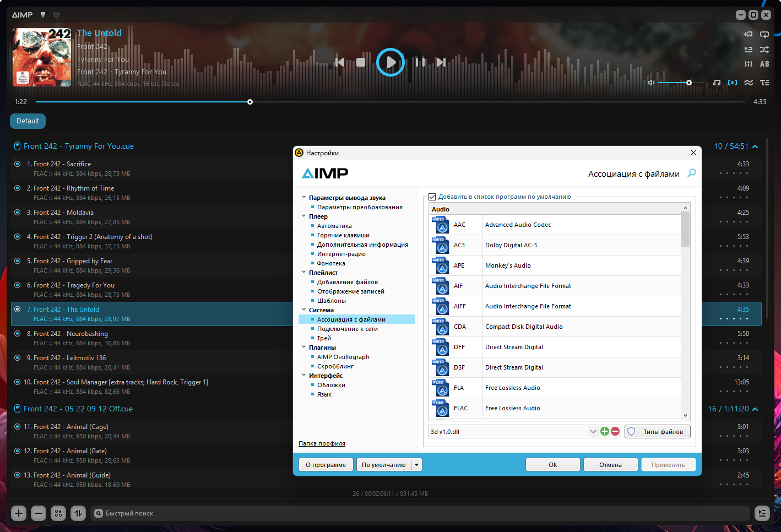Click the play queue icon
781x532 pixels.
point(748,50)
